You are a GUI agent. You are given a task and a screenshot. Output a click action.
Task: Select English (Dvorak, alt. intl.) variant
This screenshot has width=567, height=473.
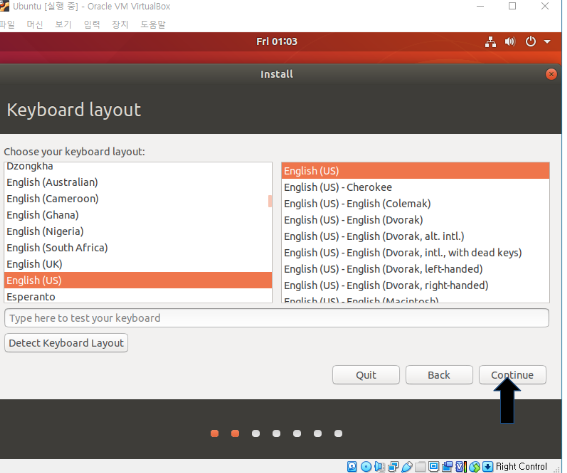click(415, 236)
